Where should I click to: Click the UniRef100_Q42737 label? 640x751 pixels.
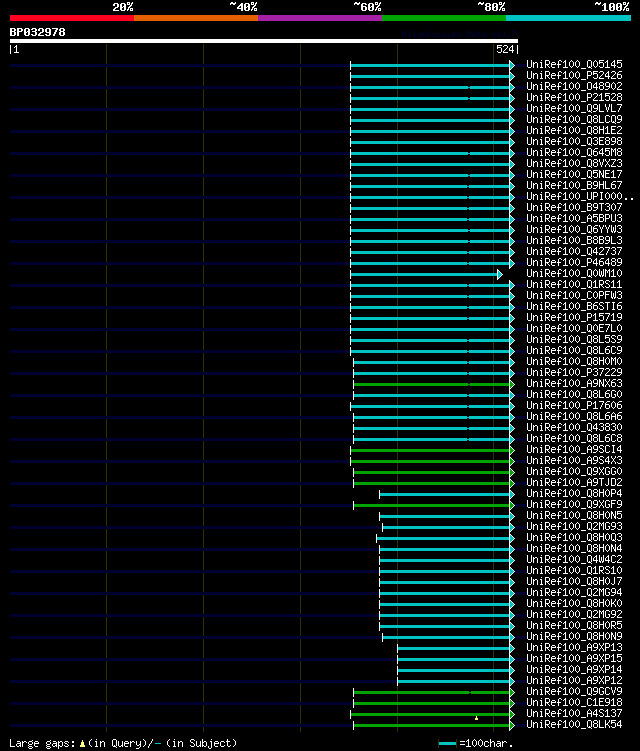pos(574,251)
